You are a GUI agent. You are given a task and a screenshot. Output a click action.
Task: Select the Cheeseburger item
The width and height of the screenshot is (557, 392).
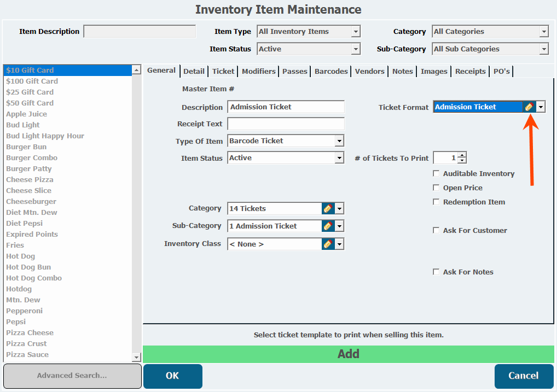(x=67, y=202)
